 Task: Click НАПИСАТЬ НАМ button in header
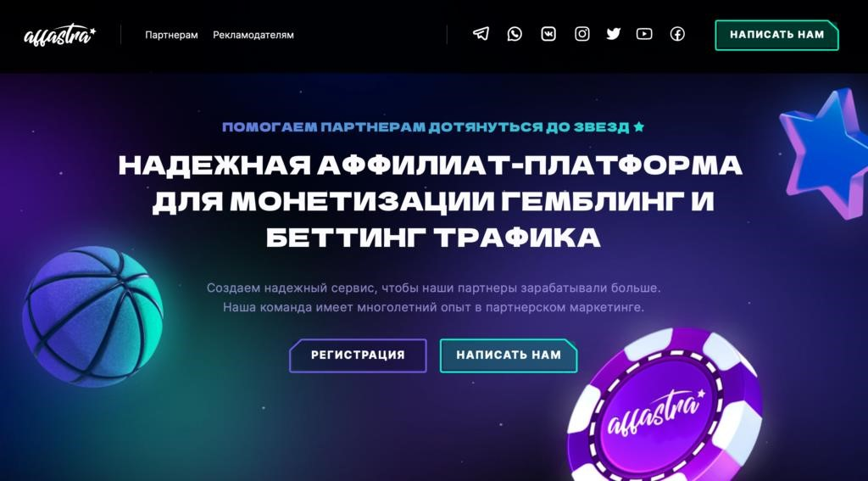(x=776, y=35)
